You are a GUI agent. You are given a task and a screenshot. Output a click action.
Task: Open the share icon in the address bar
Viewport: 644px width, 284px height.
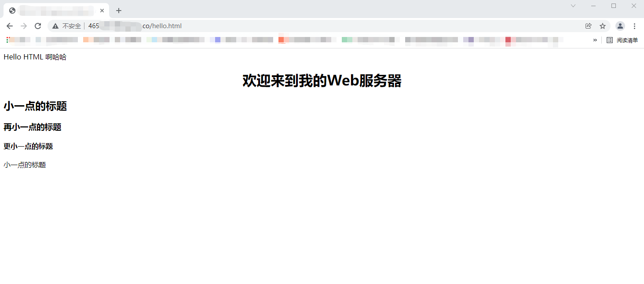pyautogui.click(x=589, y=26)
